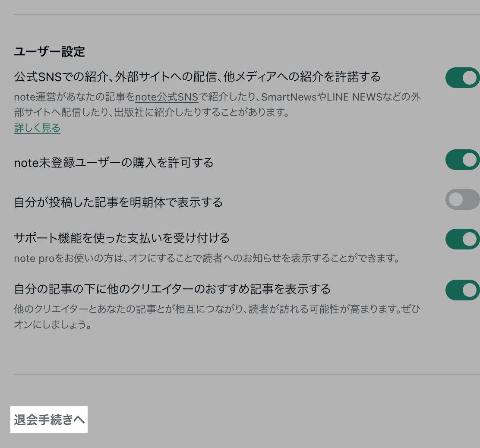Click the note proをお使いの方は description
The height and width of the screenshot is (448, 480).
[x=206, y=259]
